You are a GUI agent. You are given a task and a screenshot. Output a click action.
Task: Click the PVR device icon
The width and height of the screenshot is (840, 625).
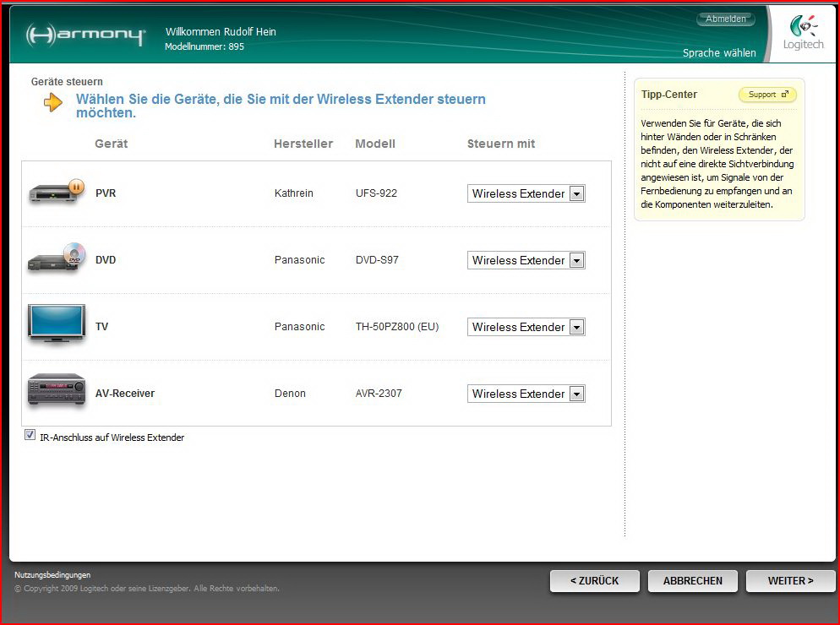click(x=56, y=193)
